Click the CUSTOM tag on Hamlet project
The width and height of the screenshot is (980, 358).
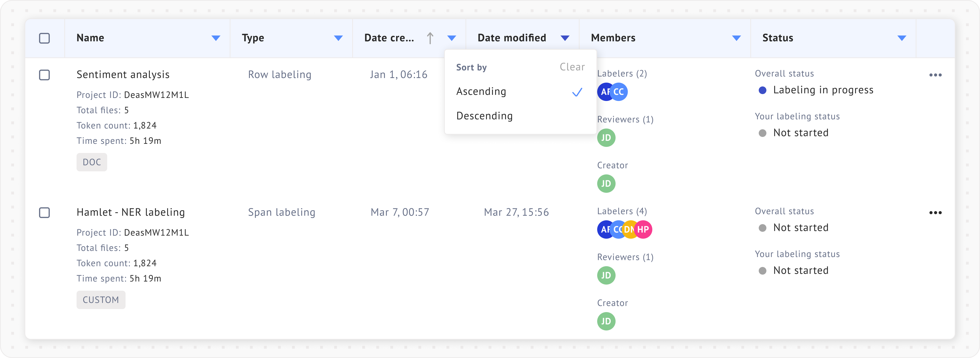[x=101, y=300]
